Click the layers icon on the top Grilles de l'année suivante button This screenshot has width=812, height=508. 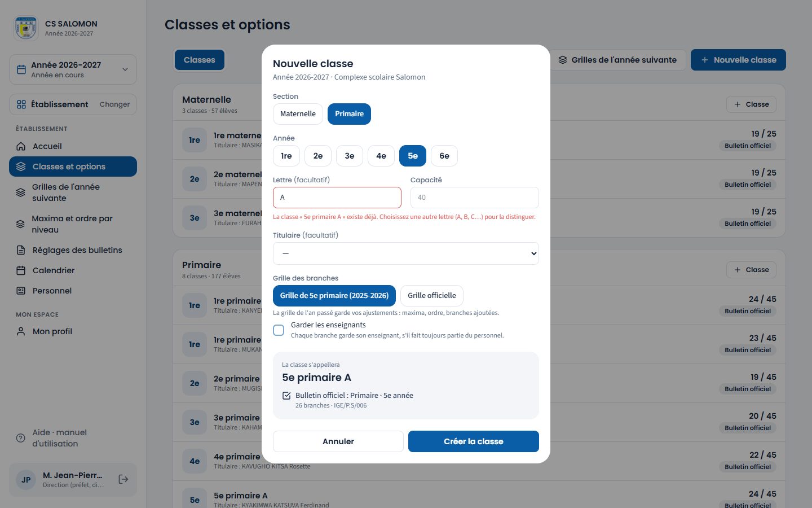tap(563, 60)
